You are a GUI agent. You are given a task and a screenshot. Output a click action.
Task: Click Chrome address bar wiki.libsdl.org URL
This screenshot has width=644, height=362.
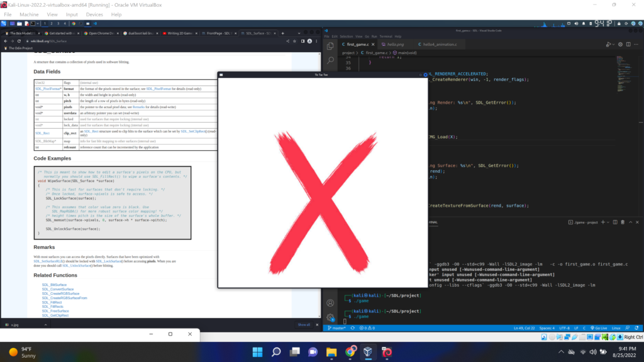48,41
